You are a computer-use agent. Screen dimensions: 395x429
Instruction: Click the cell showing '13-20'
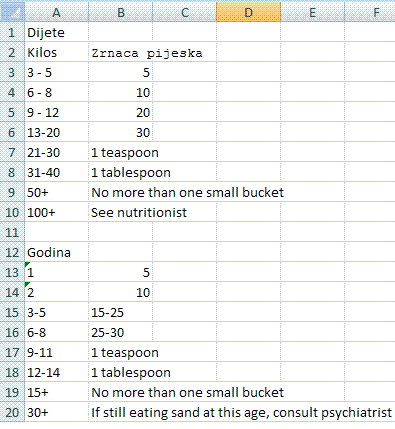(x=57, y=132)
